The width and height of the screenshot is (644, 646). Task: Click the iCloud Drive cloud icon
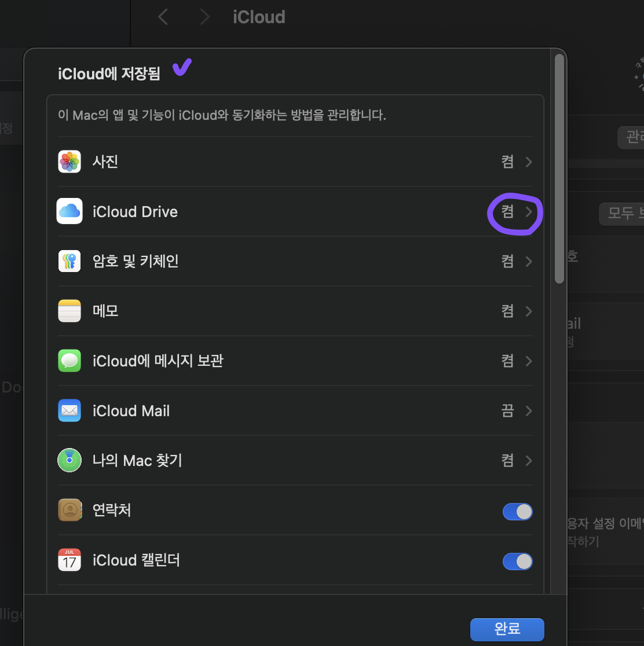tap(69, 211)
